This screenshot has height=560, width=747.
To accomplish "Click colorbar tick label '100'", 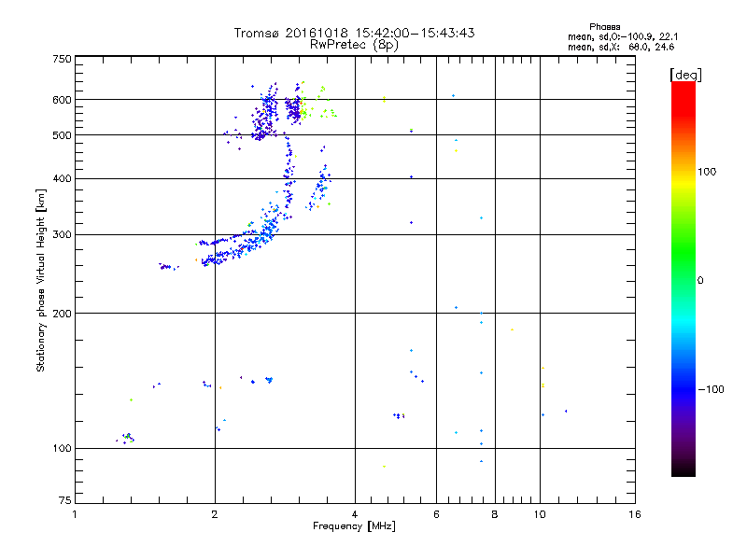I will tap(707, 172).
